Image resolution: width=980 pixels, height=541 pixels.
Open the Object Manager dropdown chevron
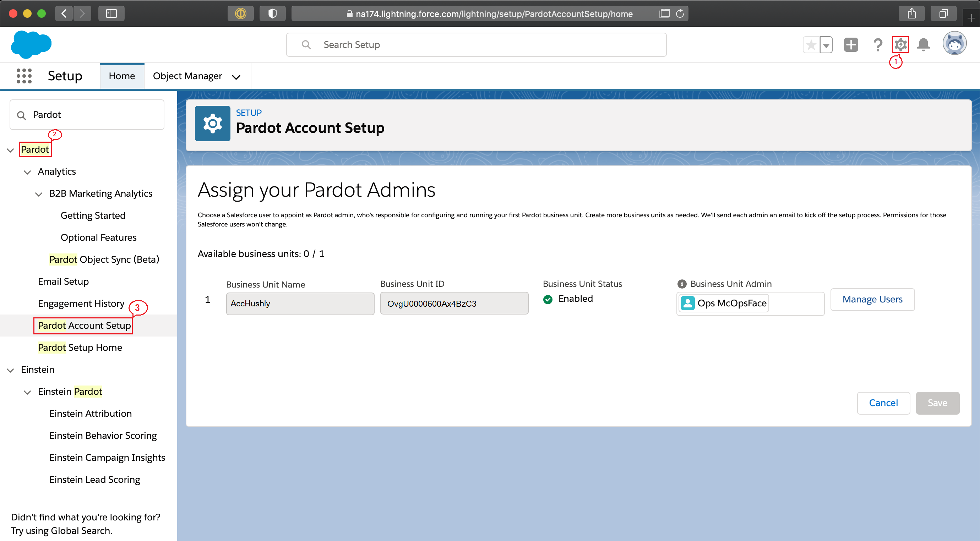tap(236, 77)
